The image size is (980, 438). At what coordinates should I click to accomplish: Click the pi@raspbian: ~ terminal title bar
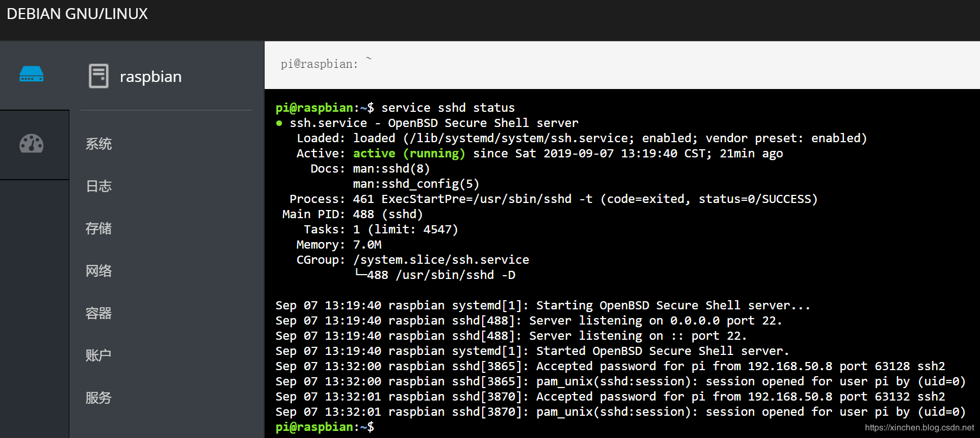pos(622,65)
